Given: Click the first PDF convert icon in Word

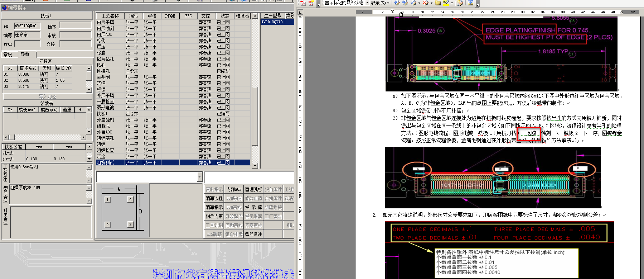Looking at the screenshot, I should point(303,3).
